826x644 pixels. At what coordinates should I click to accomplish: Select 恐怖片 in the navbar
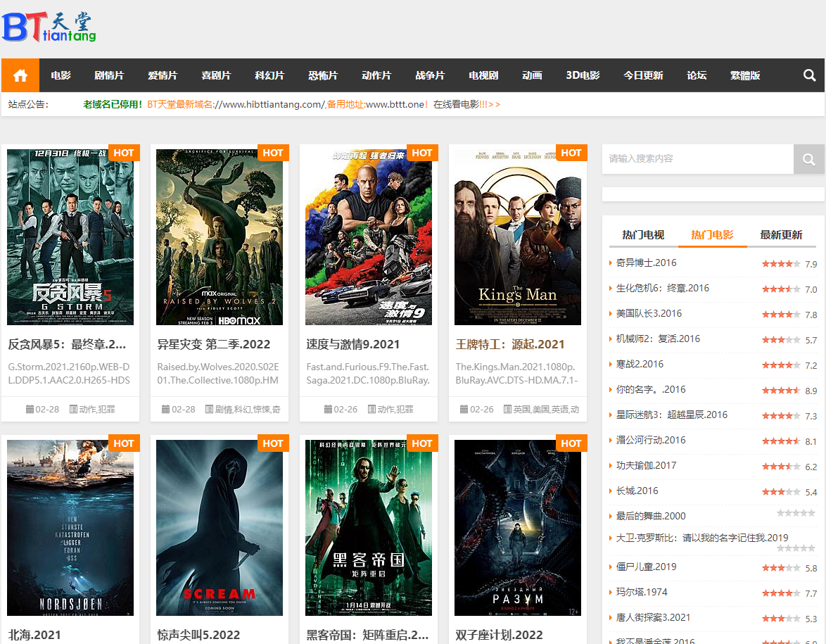tap(323, 75)
